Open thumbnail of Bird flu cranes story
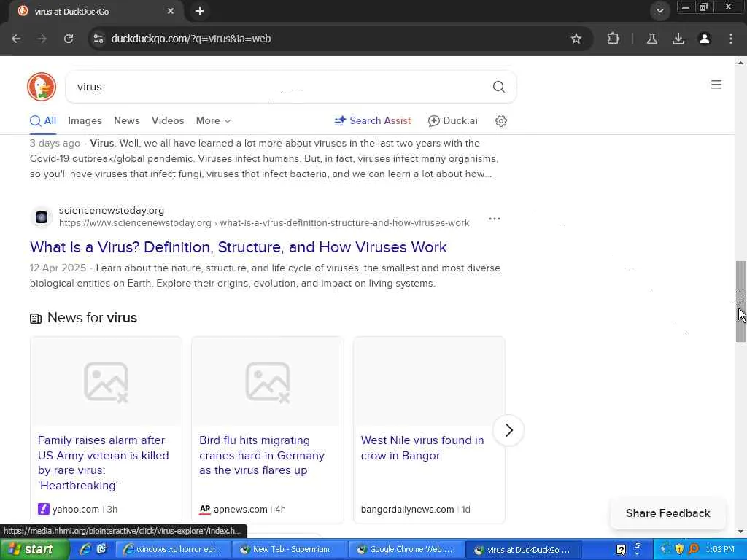 (x=267, y=382)
